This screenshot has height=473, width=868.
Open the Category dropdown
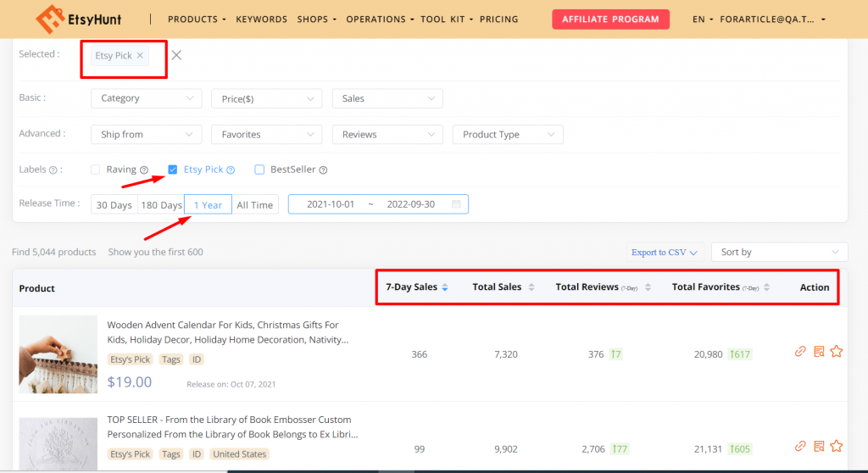click(146, 98)
